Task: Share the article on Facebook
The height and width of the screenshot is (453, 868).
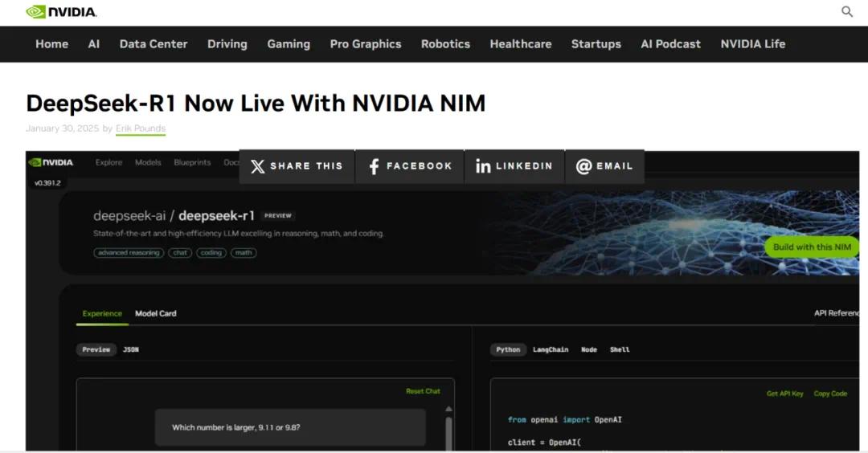Action: (410, 166)
